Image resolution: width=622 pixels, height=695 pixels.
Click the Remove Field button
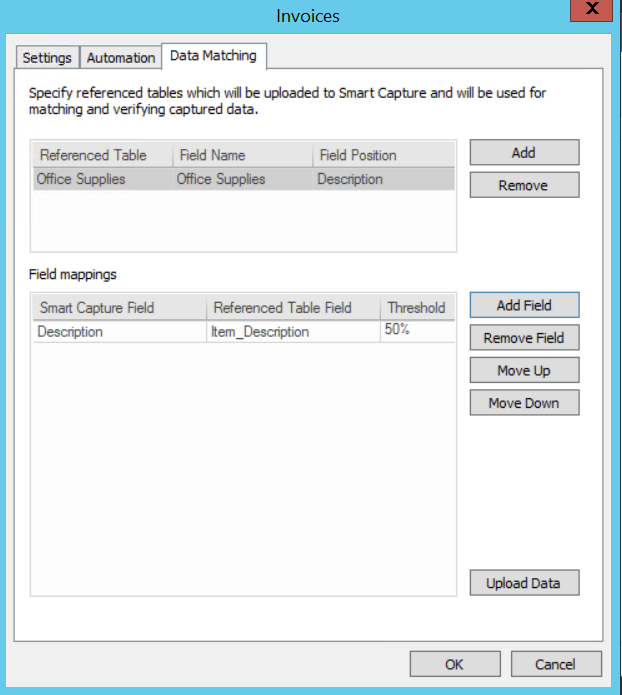[x=524, y=338]
